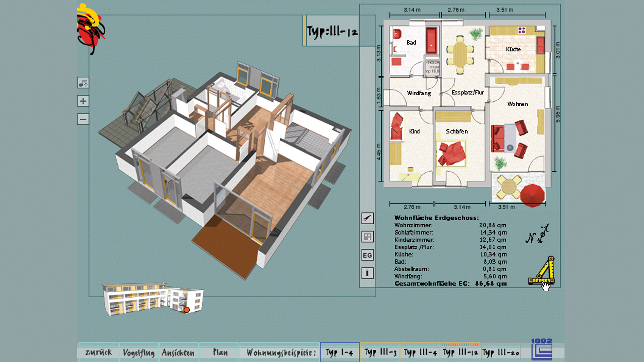Zoom in with the plus button
The height and width of the screenshot is (362, 644).
[x=83, y=101]
